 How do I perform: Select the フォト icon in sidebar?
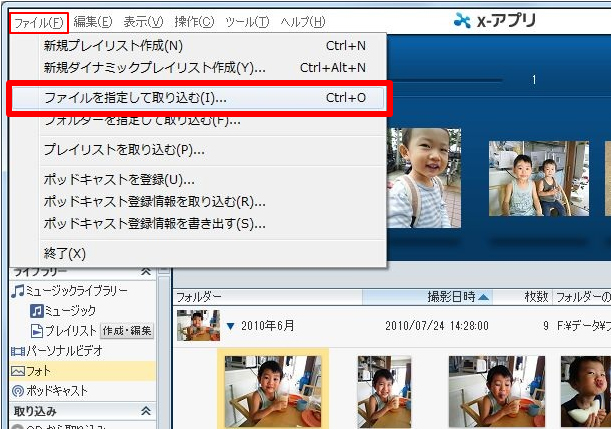pyautogui.click(x=17, y=371)
